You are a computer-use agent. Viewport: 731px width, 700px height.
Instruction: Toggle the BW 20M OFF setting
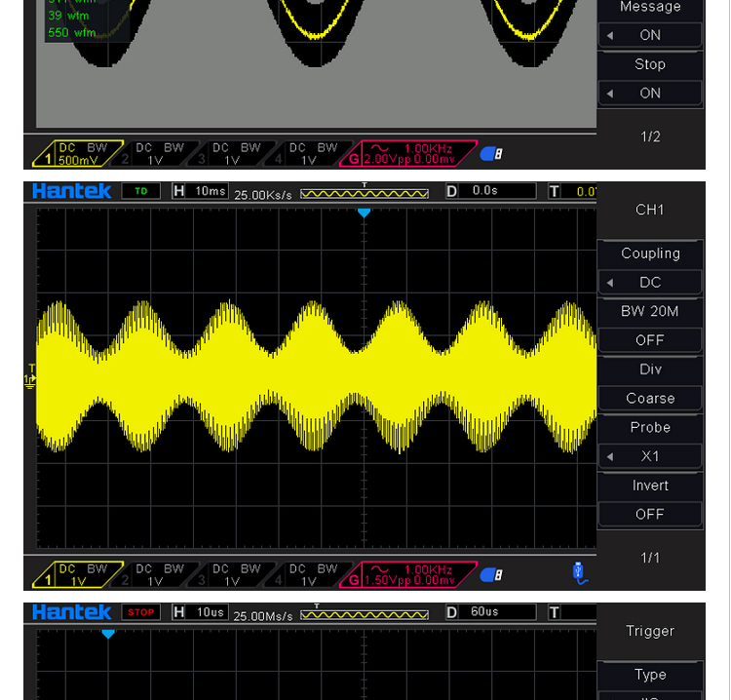point(650,340)
